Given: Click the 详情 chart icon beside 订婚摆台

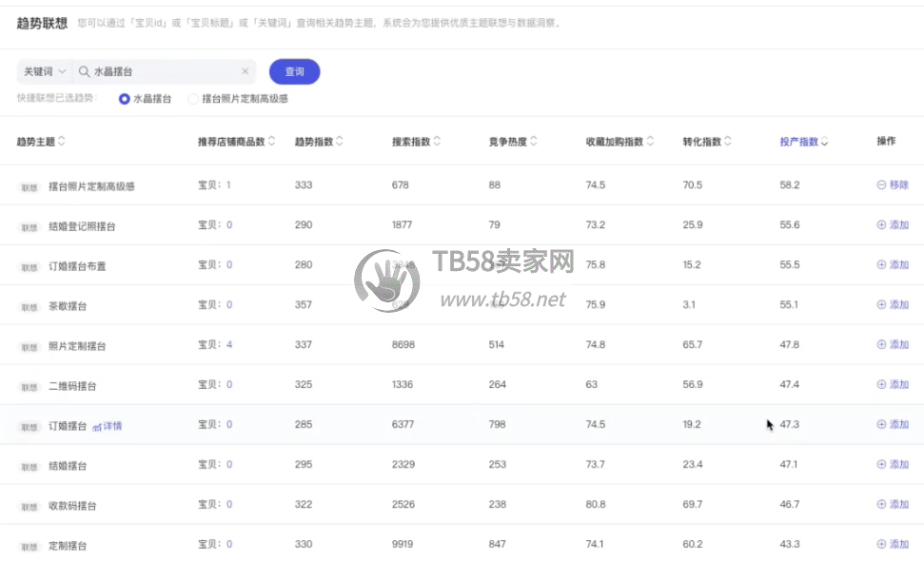Looking at the screenshot, I should [x=97, y=426].
